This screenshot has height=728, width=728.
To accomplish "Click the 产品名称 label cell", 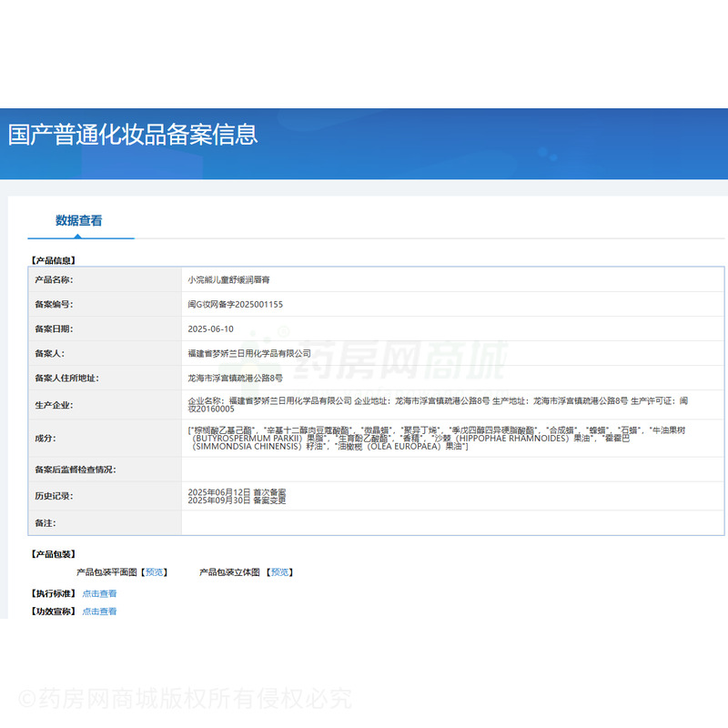I will click(53, 280).
